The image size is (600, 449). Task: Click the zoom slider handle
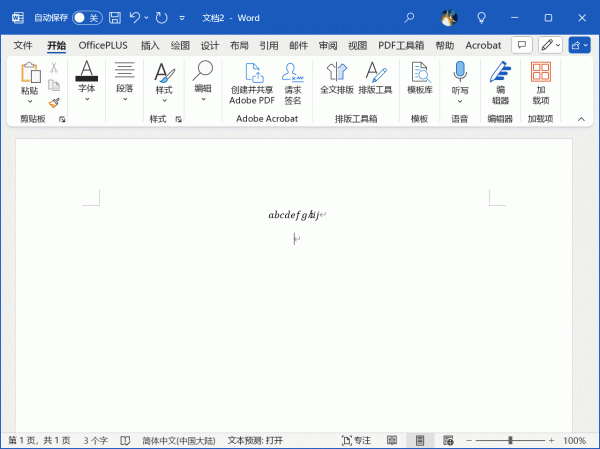tap(510, 441)
